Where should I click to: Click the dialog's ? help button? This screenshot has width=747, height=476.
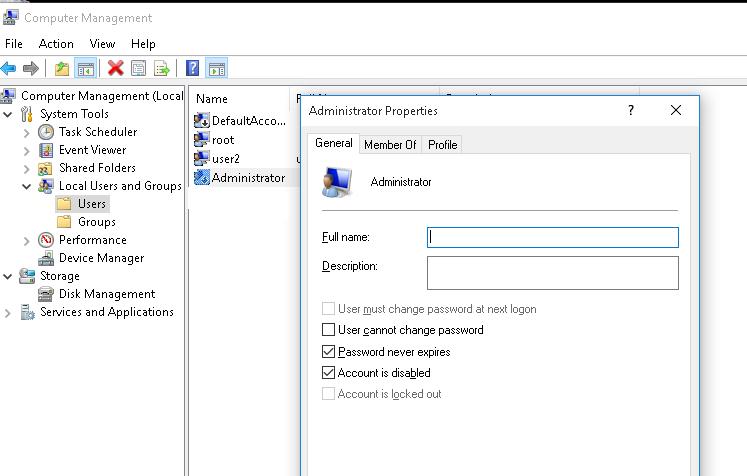630,111
